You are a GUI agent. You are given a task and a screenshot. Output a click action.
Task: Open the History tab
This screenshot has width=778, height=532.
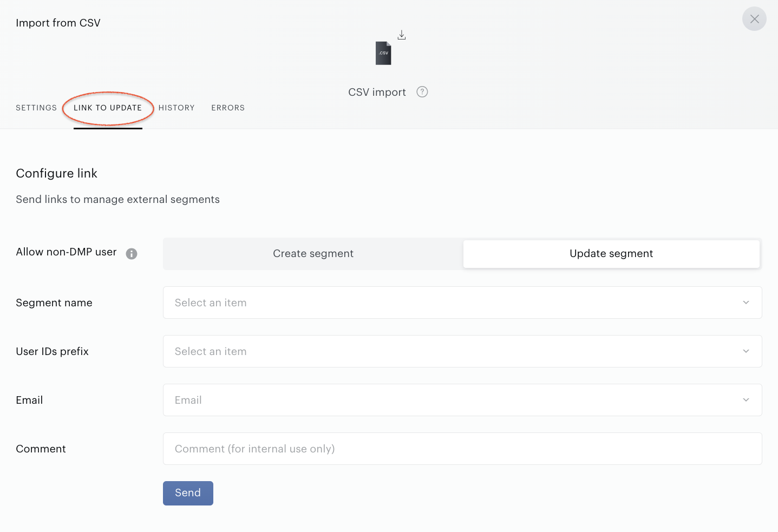[x=176, y=108]
